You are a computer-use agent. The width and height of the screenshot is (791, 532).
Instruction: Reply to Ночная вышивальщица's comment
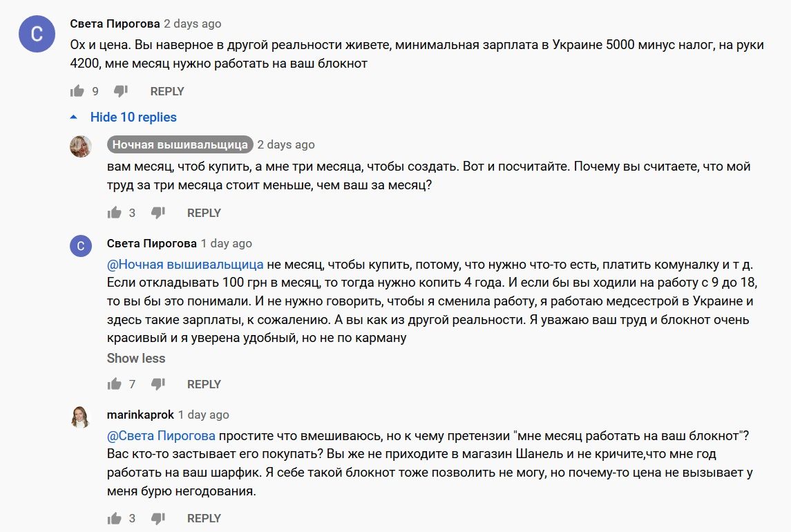[x=204, y=213]
